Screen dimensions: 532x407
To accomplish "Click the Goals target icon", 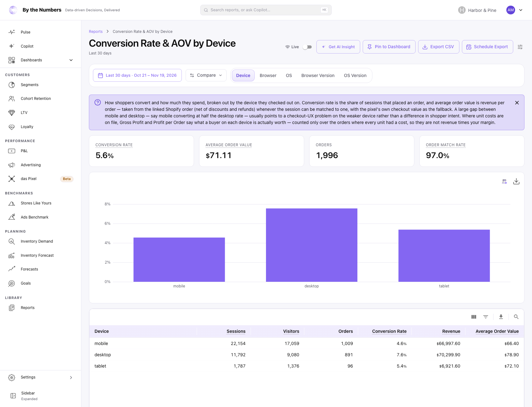I will (x=12, y=283).
